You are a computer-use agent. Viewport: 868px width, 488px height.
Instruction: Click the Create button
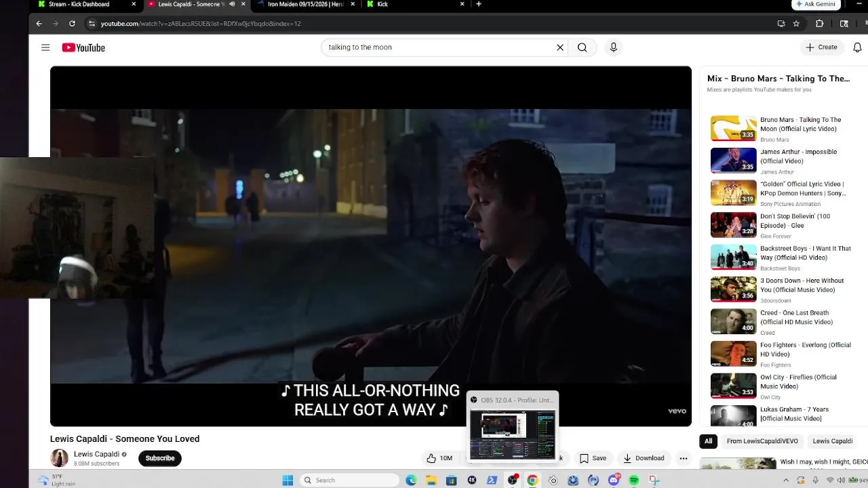pos(821,47)
